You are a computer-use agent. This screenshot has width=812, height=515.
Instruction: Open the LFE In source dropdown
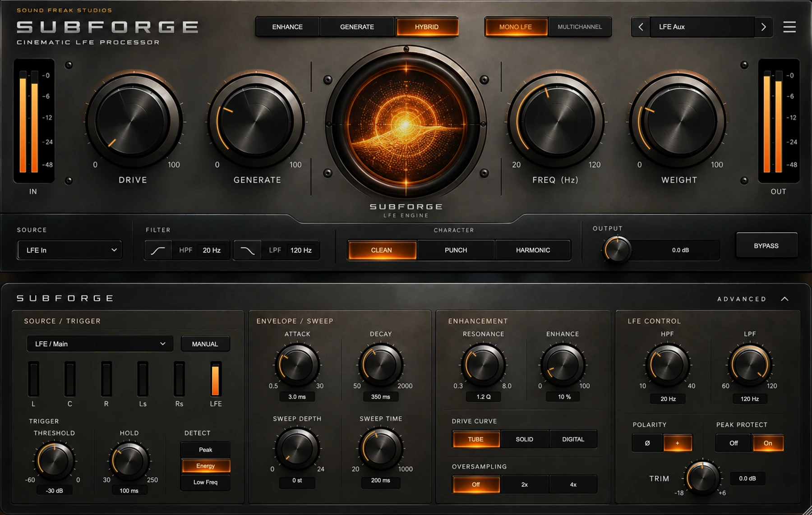[69, 250]
